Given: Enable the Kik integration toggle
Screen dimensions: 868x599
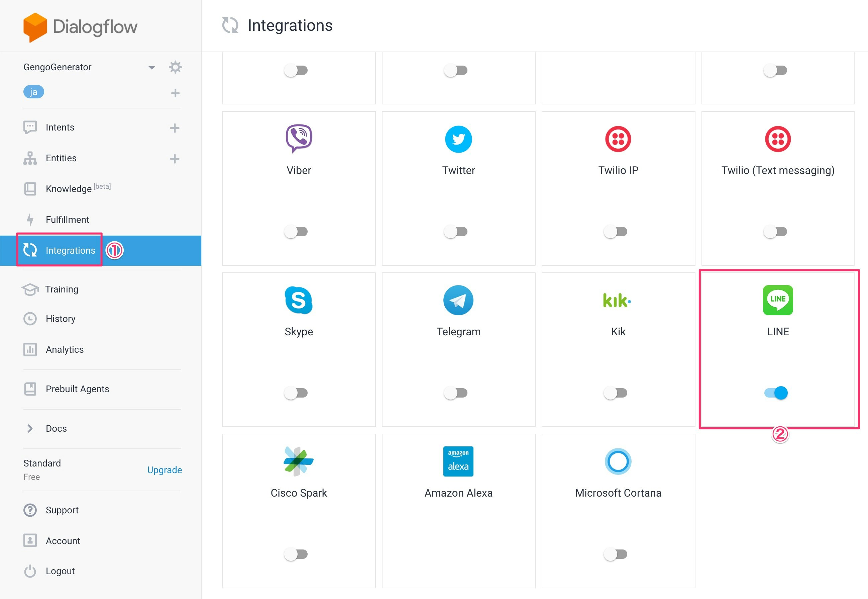Looking at the screenshot, I should coord(615,393).
